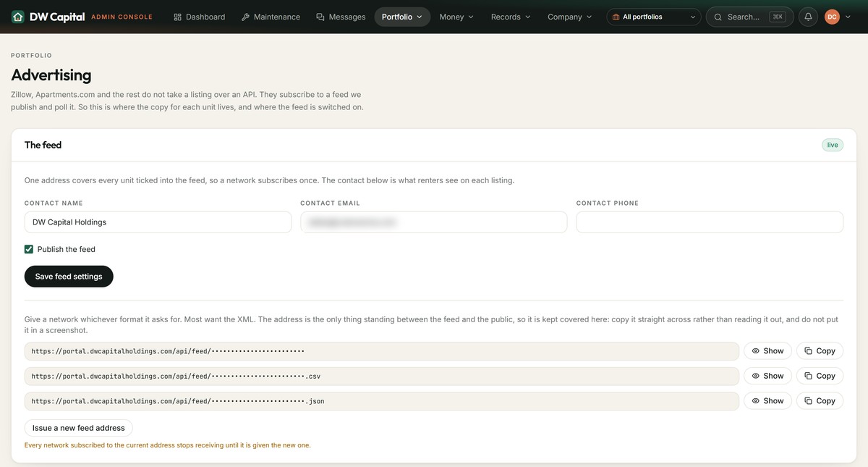
Task: Click The feed section title
Action: [43, 145]
